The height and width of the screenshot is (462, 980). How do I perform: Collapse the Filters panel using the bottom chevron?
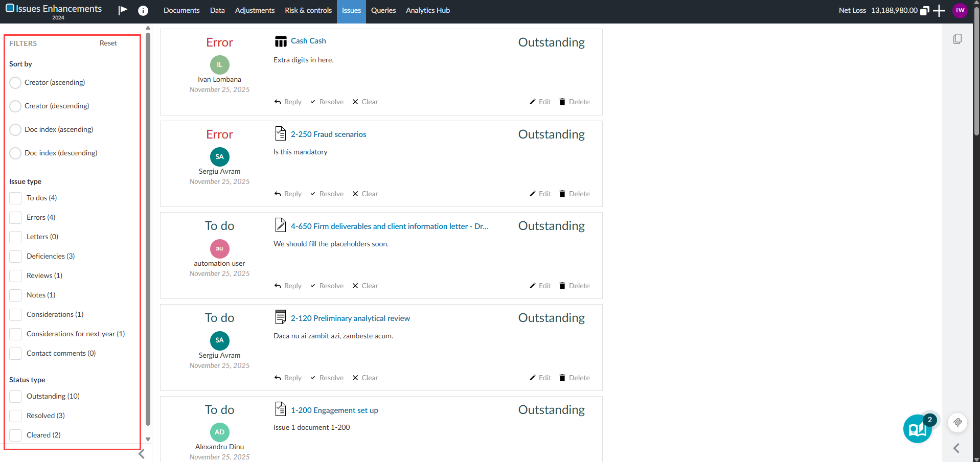142,453
